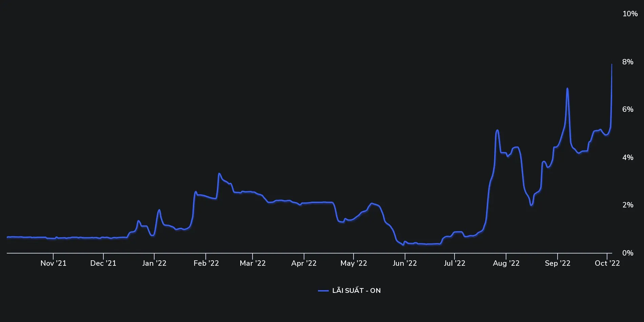Select the Aug '22 x-axis label
The width and height of the screenshot is (644, 322).
point(506,263)
